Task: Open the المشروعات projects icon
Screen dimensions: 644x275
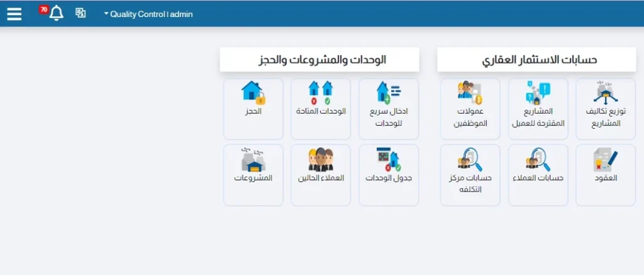Action: point(253,159)
